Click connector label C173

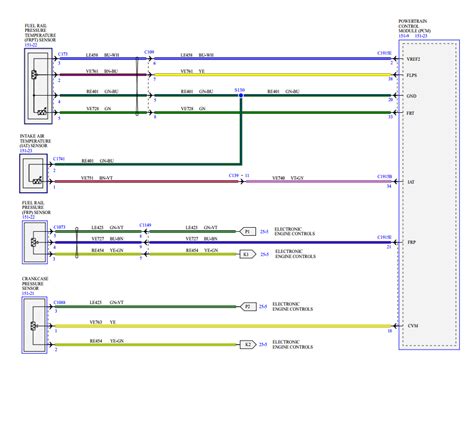pos(63,54)
